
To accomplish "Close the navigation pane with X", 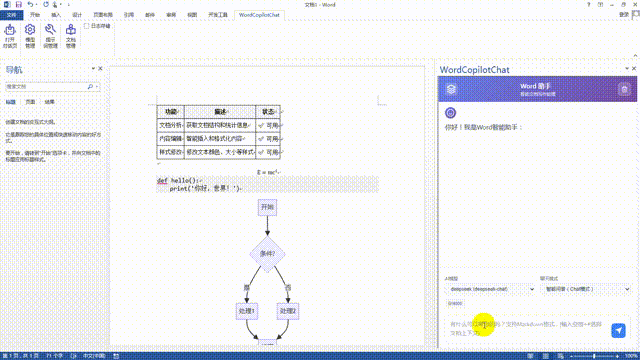I will coord(100,69).
